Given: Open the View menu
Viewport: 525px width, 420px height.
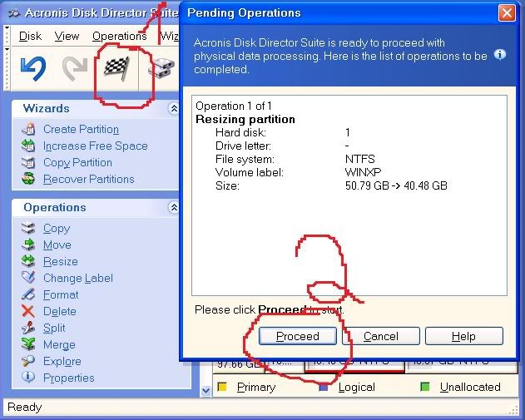Looking at the screenshot, I should 67,36.
